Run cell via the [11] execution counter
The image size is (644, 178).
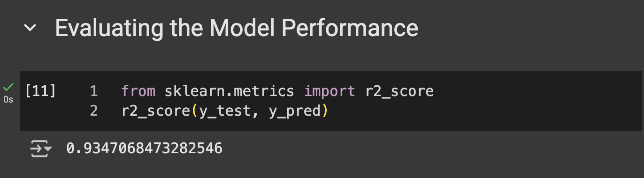tap(40, 91)
